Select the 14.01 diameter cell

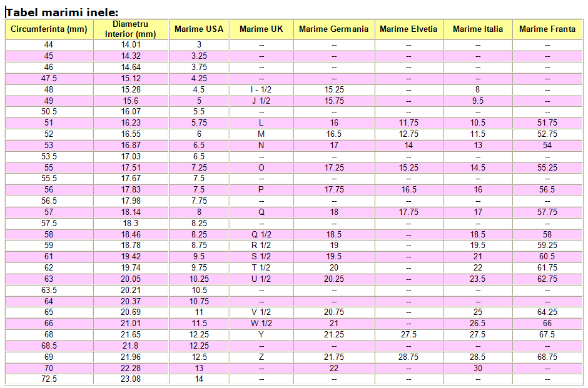pos(131,45)
